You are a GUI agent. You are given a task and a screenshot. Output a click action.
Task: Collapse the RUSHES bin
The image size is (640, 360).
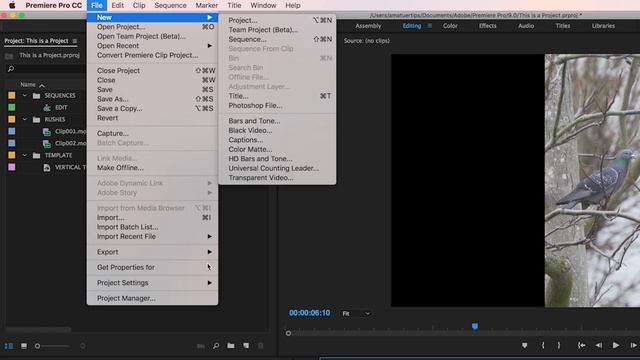point(24,120)
